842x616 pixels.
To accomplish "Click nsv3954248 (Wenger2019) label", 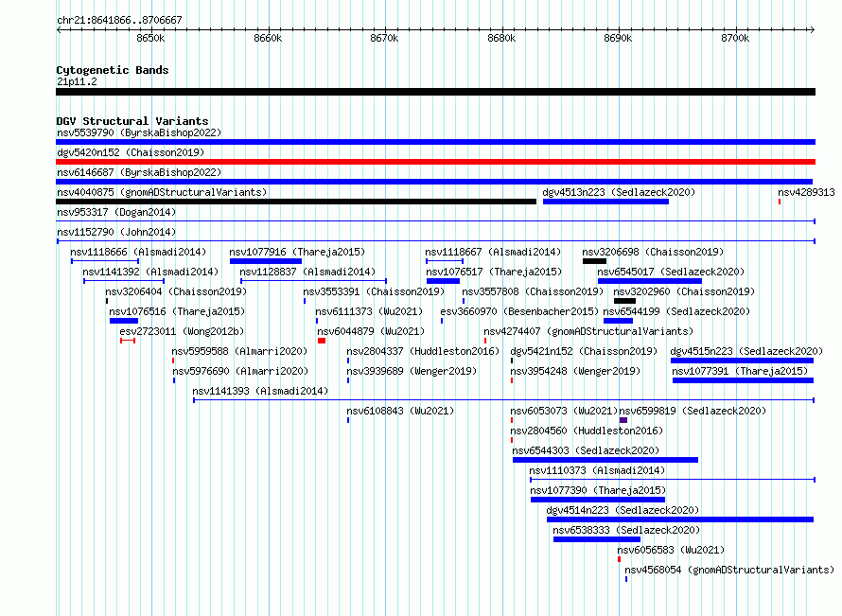I will 575,371.
